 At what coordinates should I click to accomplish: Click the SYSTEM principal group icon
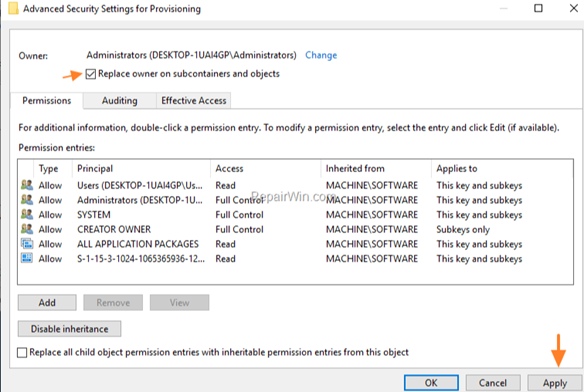coord(27,214)
